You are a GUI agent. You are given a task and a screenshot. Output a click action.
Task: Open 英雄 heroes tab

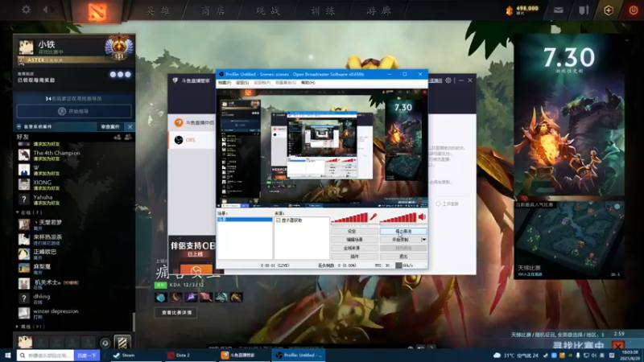158,10
